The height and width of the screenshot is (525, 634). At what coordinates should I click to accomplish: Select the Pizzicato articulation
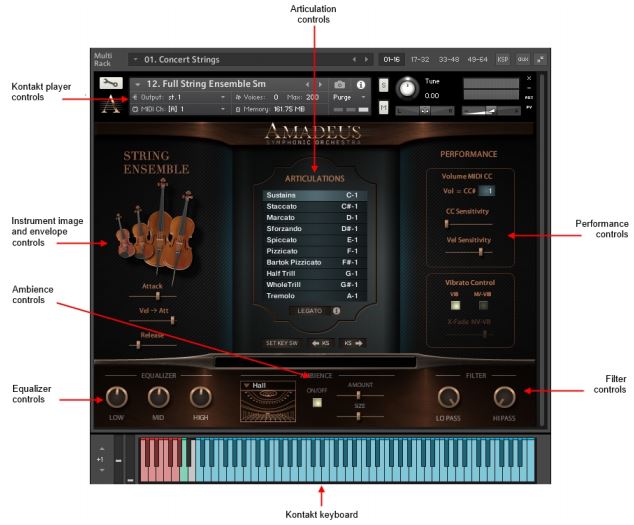[315, 251]
